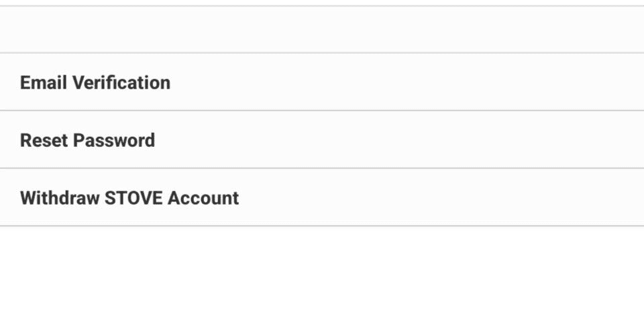Choose Email Verification from the account list
Viewport: 644px width, 322px height.
click(322, 82)
